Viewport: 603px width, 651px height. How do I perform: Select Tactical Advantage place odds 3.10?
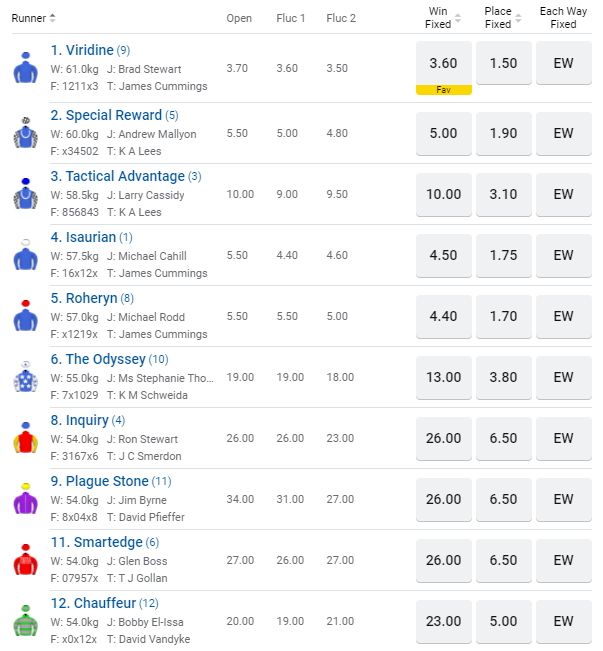click(x=503, y=194)
